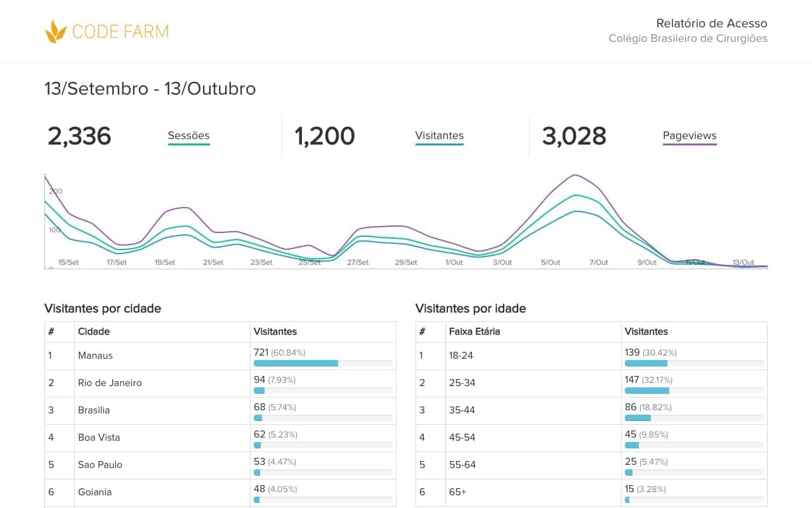Click the 15 (3.28%) visitor value
The image size is (812, 508).
coord(645,488)
